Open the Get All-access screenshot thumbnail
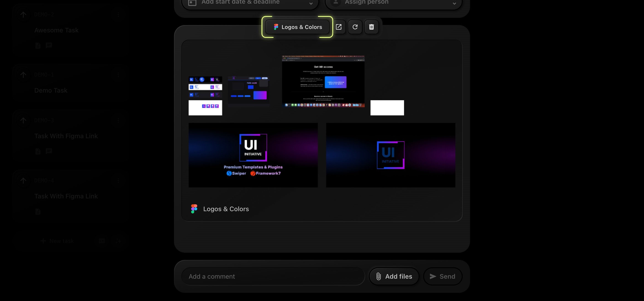 323,81
